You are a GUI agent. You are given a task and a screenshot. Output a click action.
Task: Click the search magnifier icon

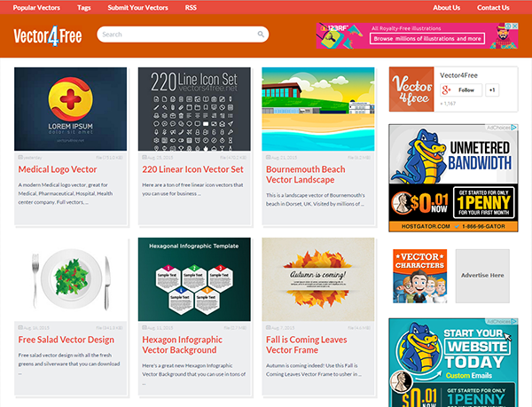coord(261,35)
